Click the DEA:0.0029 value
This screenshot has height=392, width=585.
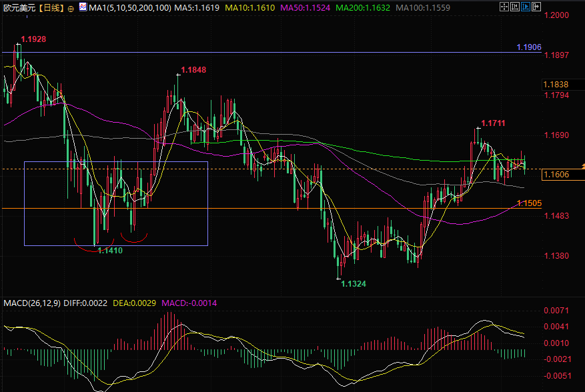pos(134,303)
